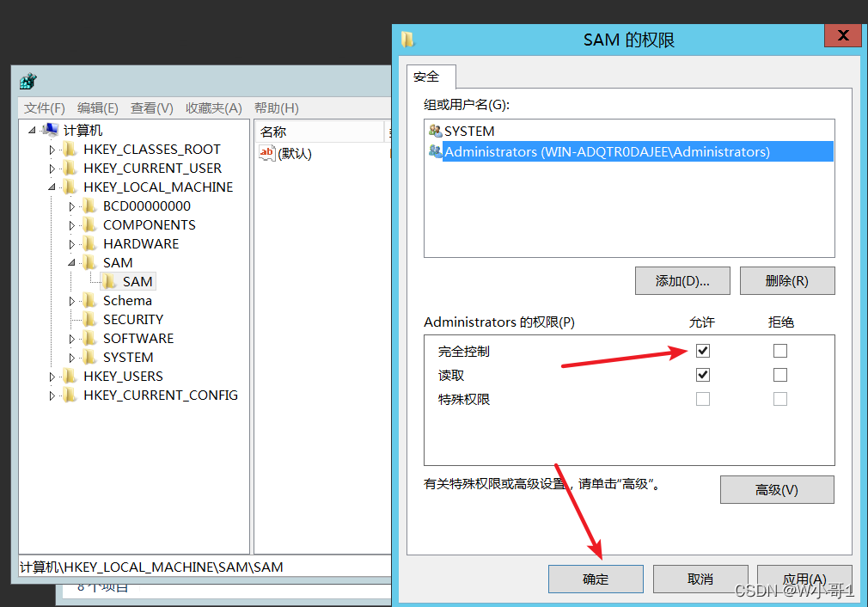Open the 文件(F) menu
This screenshot has height=607, width=868.
(45, 108)
